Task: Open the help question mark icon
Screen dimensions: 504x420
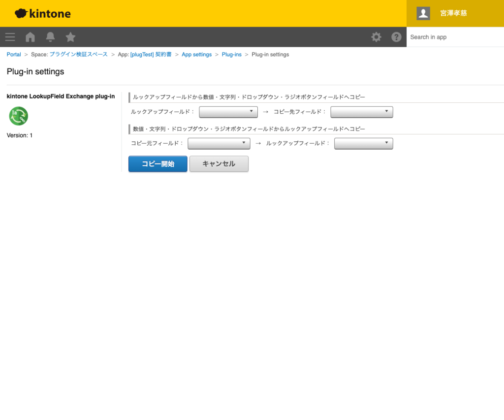Action: (x=396, y=37)
